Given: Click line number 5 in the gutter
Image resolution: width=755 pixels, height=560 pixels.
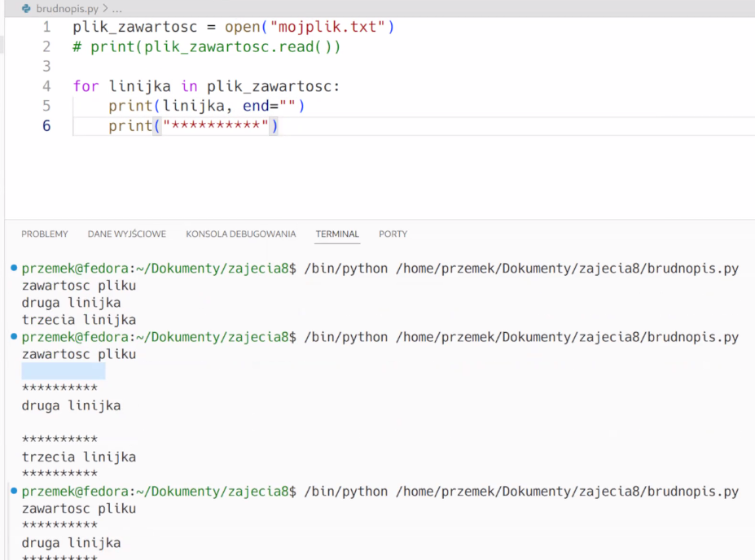Looking at the screenshot, I should [x=46, y=106].
